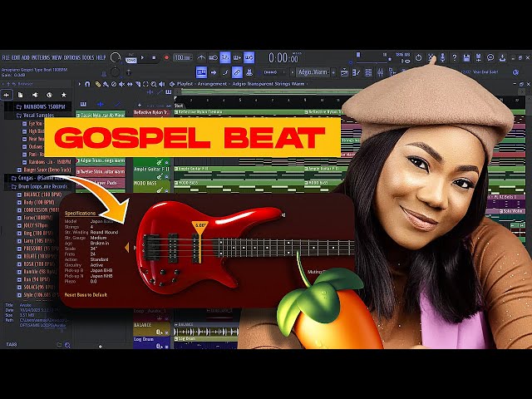Click the tempo tapper power icon
532x399 pixels.
tap(418, 57)
